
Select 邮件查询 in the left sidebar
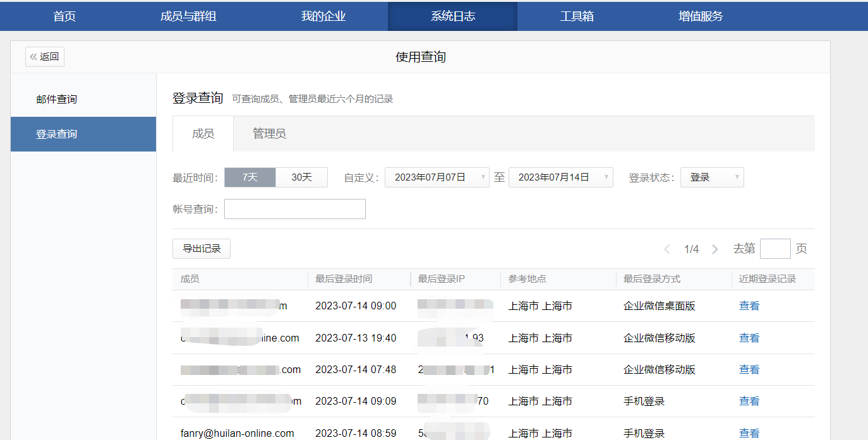click(x=57, y=100)
